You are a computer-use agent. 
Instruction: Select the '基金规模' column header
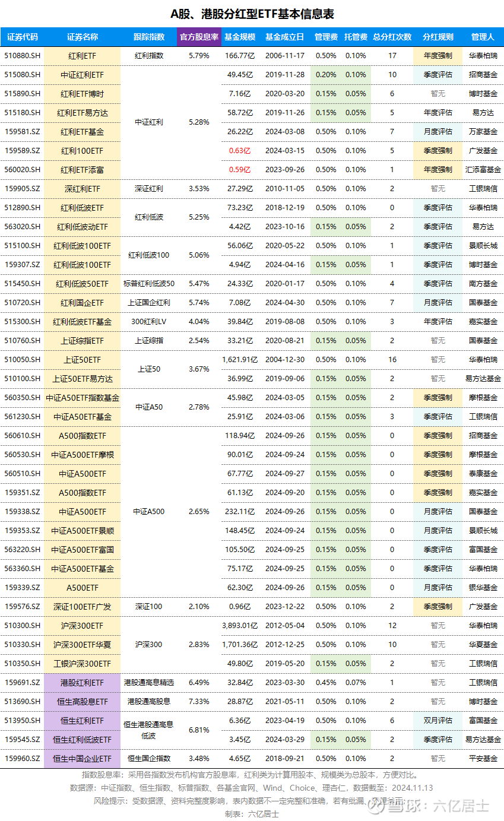(x=240, y=37)
